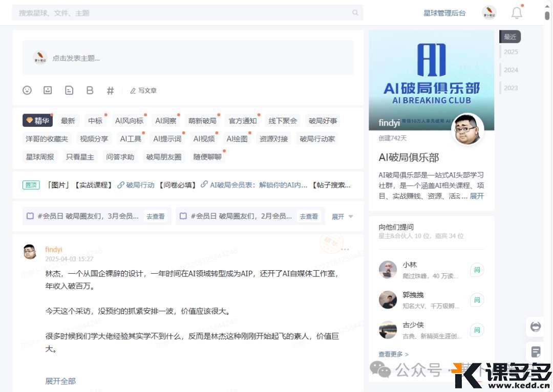Viewport: 553px width, 392px height.
Task: Toggle bold with the B icon
Action: click(x=90, y=90)
